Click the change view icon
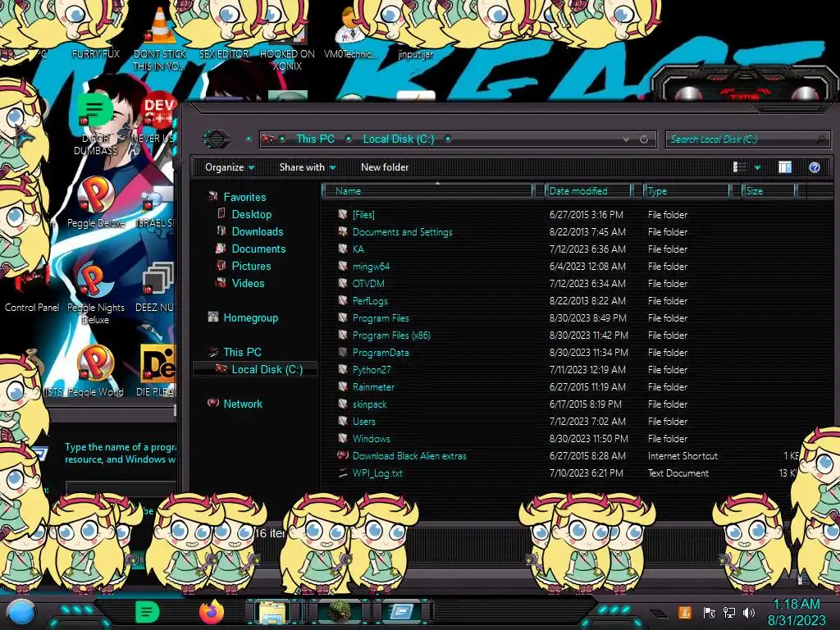The width and height of the screenshot is (840, 630). coord(739,167)
